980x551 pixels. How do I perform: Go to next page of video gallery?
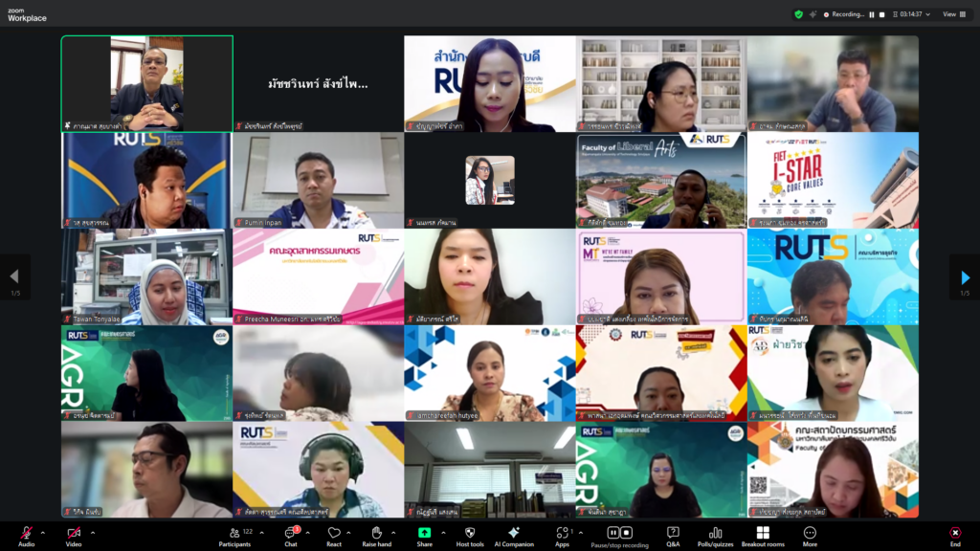(965, 277)
